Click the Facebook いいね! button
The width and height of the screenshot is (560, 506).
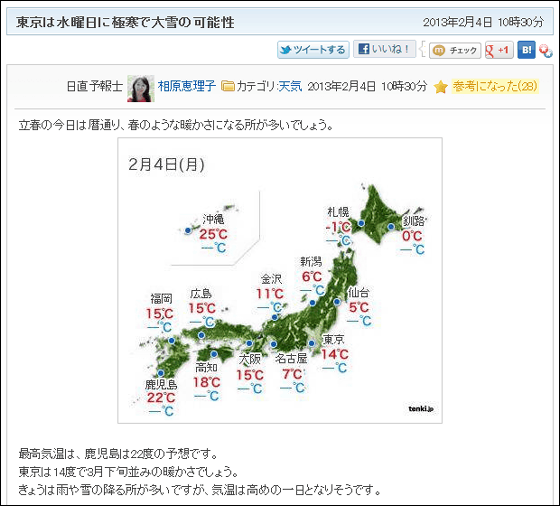[x=384, y=49]
